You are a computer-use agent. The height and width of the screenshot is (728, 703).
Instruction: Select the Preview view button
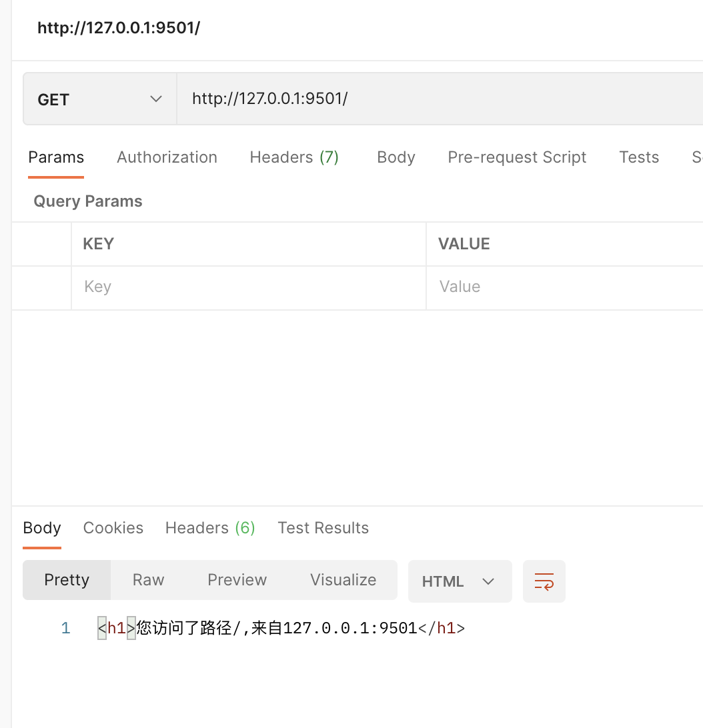coord(237,580)
